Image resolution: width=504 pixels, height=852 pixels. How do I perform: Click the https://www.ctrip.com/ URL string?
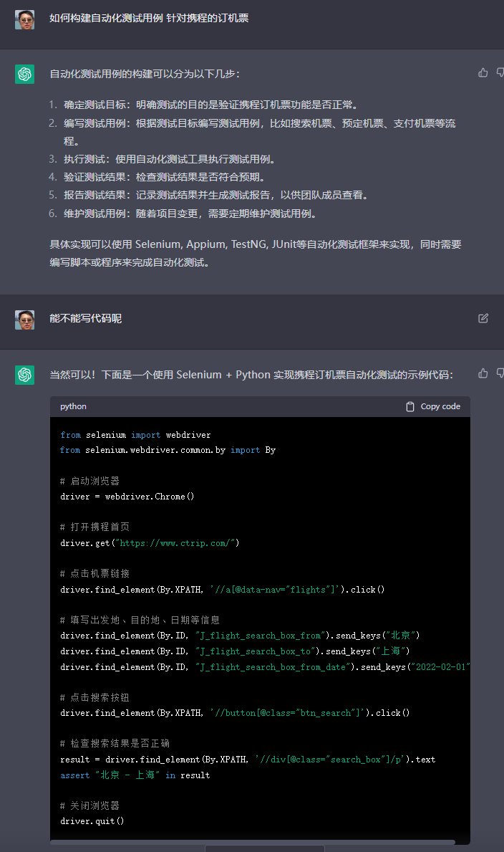click(x=177, y=543)
